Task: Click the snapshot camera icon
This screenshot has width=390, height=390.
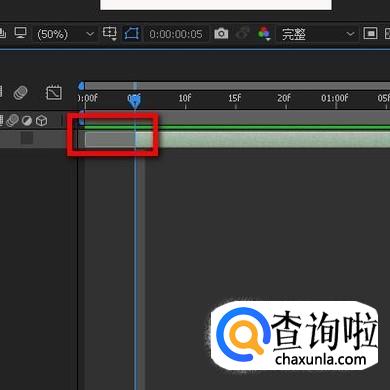Action: [x=221, y=34]
